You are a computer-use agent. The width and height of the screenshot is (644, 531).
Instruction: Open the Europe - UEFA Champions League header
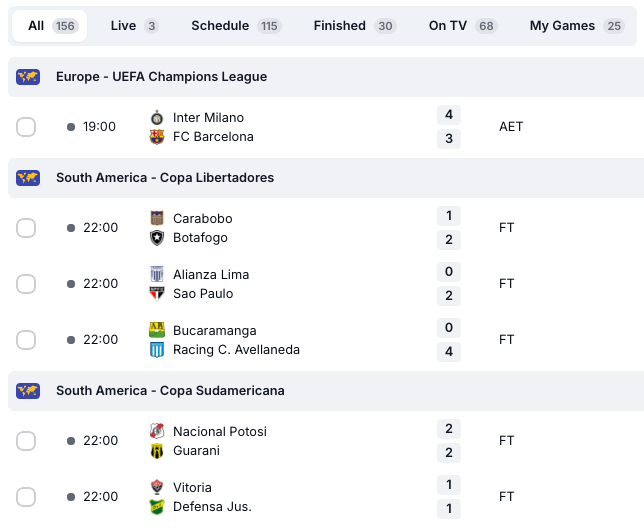[x=161, y=77]
